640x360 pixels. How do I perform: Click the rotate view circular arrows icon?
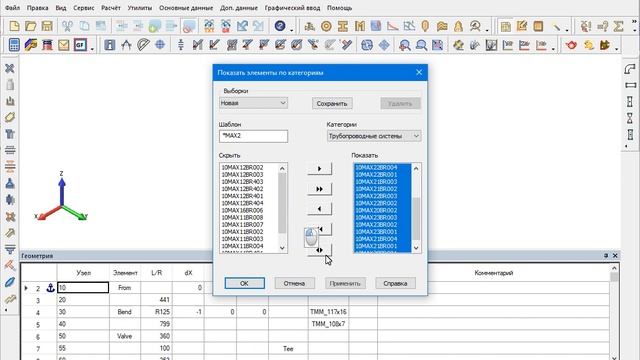[x=367, y=44]
